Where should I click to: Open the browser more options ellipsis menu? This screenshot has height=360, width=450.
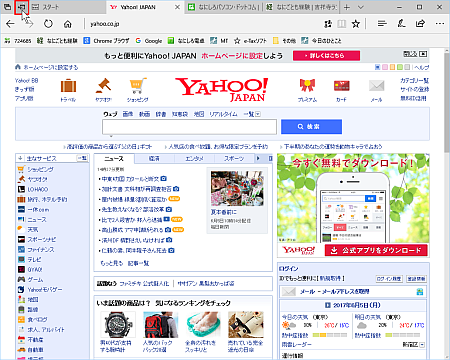pyautogui.click(x=440, y=24)
